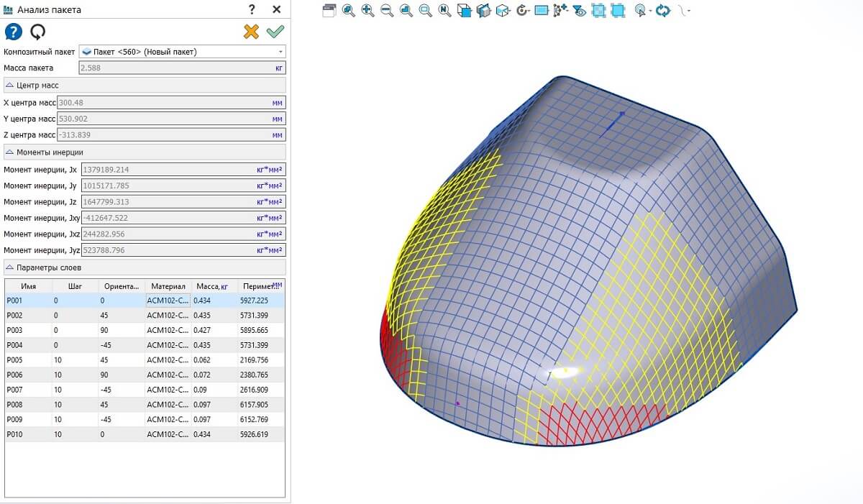Click the blue update rotating arrows icon
Image resolution: width=863 pixels, height=504 pixels.
coord(663,10)
